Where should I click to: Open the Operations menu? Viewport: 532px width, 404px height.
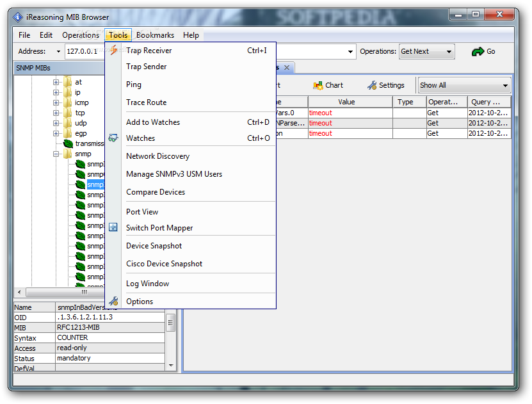pos(81,35)
